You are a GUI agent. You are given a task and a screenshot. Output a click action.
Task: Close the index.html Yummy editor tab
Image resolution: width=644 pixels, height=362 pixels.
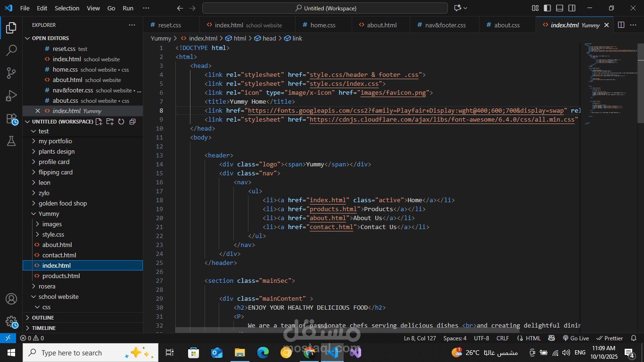pos(607,25)
